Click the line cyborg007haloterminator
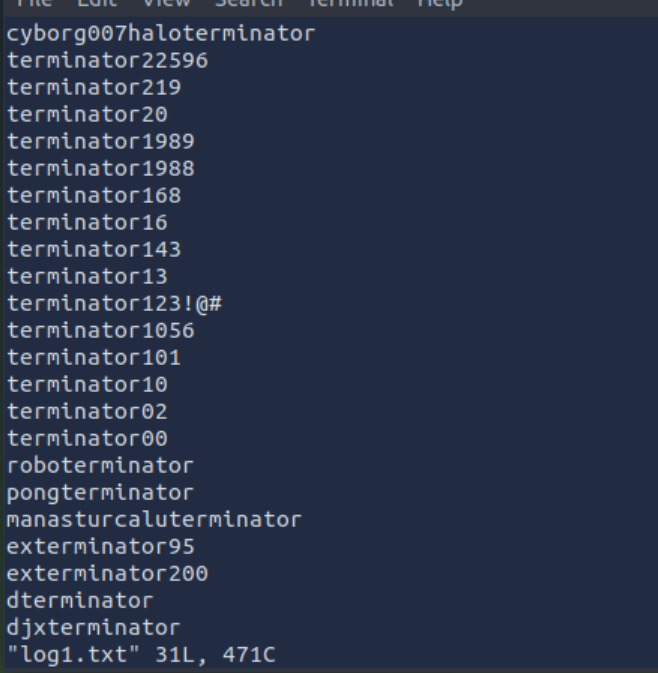Image resolution: width=658 pixels, height=673 pixels. click(x=161, y=34)
